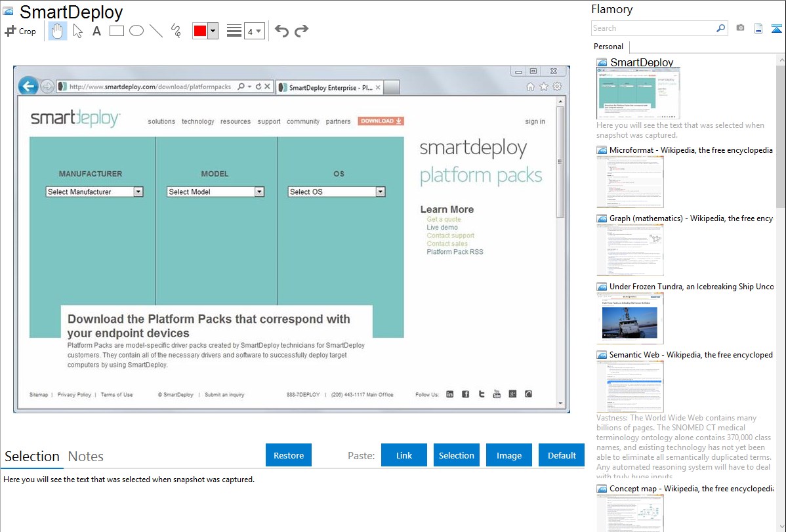The image size is (786, 532).
Task: Switch to the Notes tab
Action: tap(86, 457)
